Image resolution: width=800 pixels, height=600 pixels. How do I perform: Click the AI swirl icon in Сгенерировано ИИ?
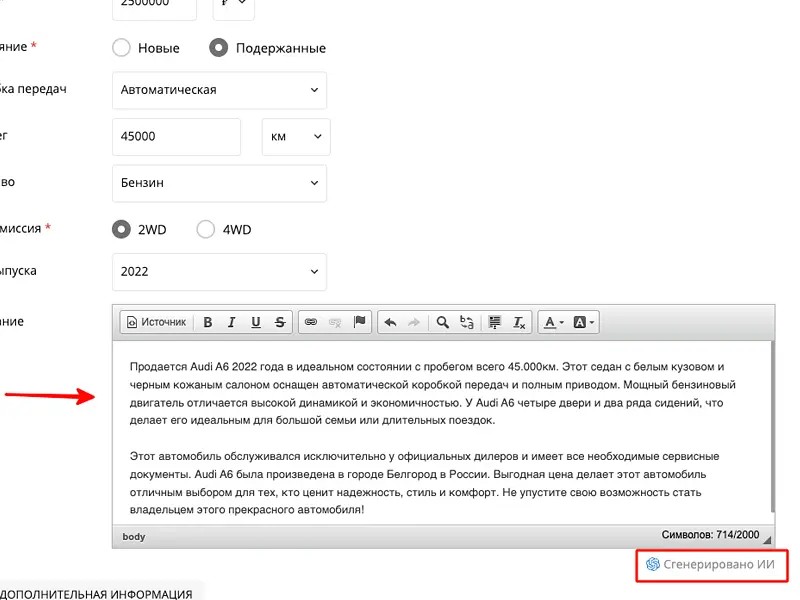653,564
